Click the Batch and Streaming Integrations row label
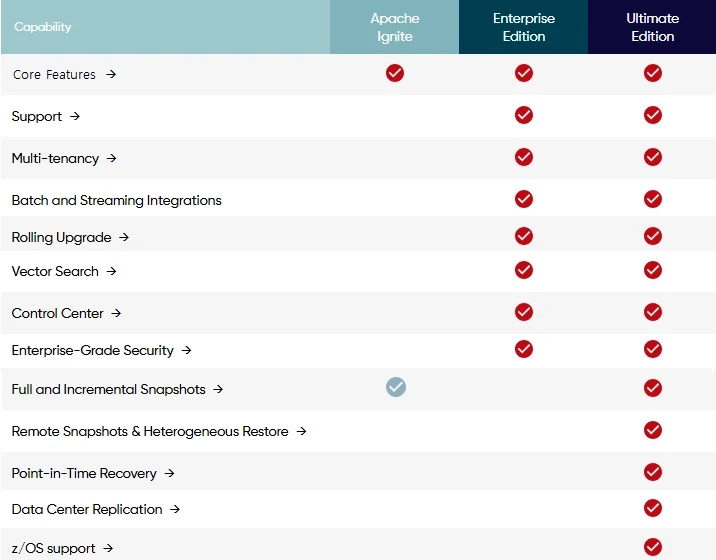This screenshot has height=560, width=716. pos(116,200)
